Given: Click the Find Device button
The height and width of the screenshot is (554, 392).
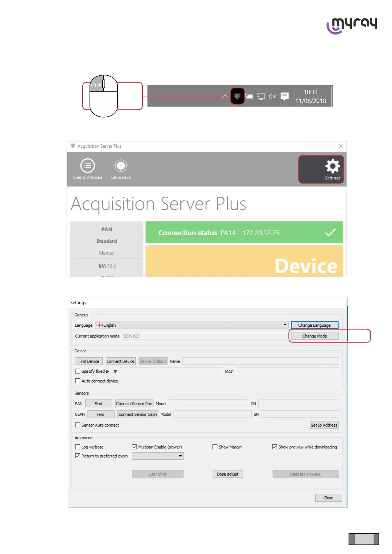Looking at the screenshot, I should [89, 361].
